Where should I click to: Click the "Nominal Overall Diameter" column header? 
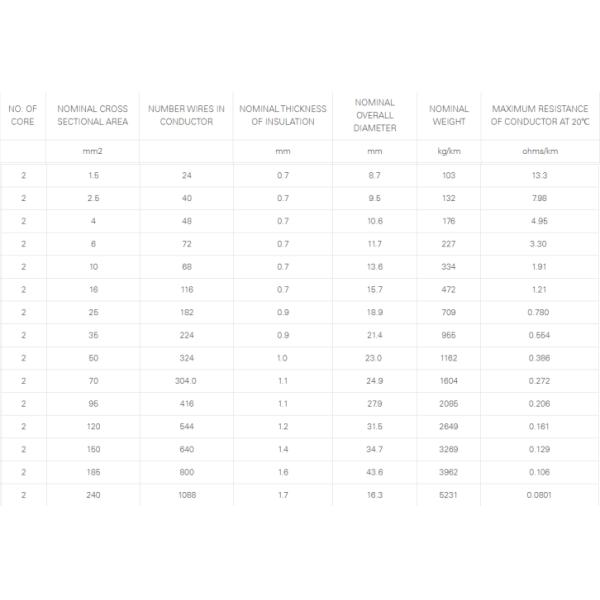click(375, 115)
